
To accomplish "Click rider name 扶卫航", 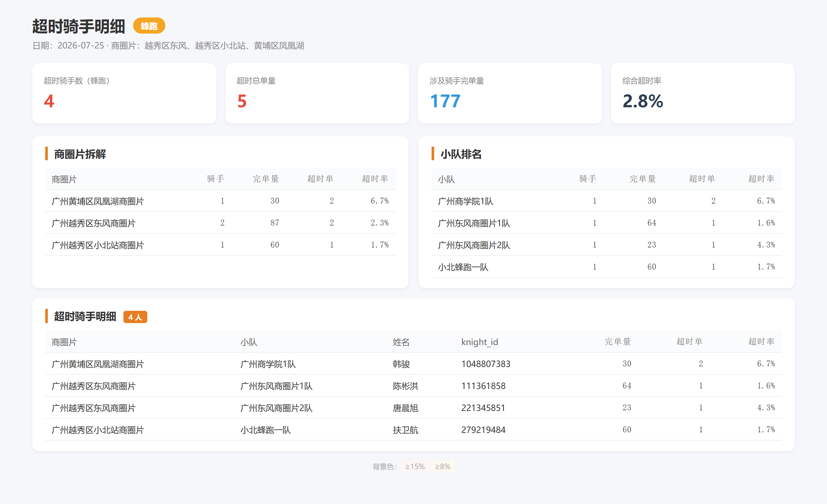I will click(x=405, y=430).
